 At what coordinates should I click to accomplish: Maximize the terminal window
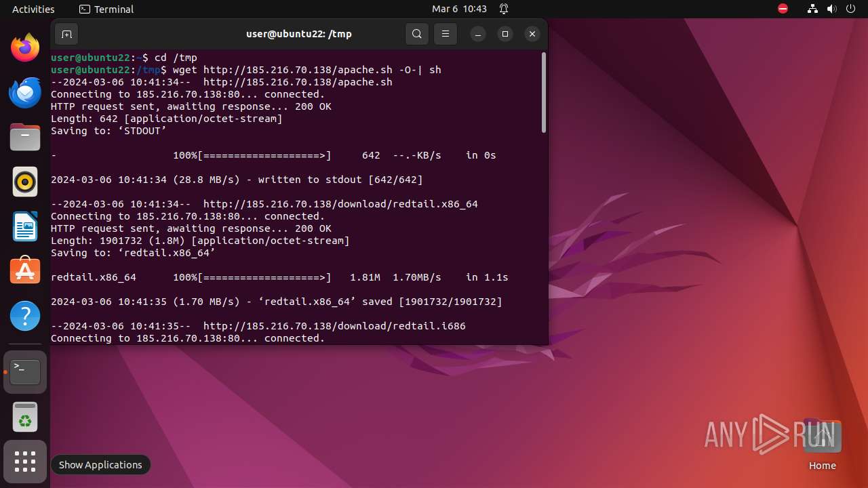pyautogui.click(x=505, y=34)
